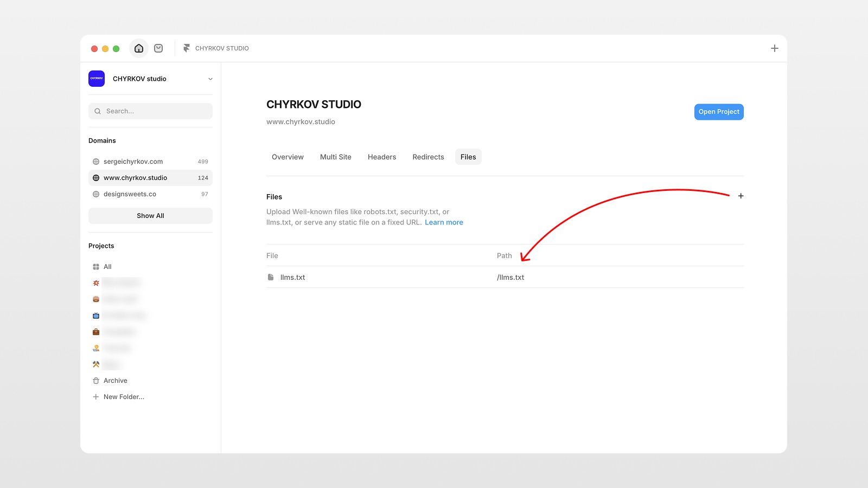The height and width of the screenshot is (488, 868).
Task: Open the inbox smiley icon next to home
Action: (x=158, y=48)
